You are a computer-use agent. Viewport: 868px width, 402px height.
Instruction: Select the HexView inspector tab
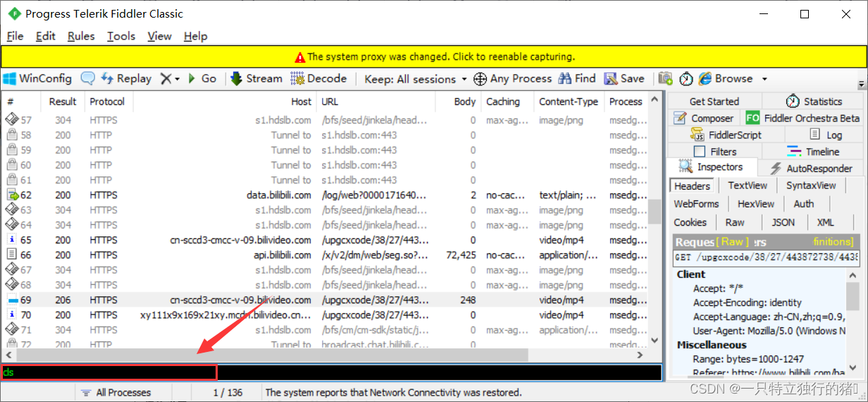[x=756, y=204]
